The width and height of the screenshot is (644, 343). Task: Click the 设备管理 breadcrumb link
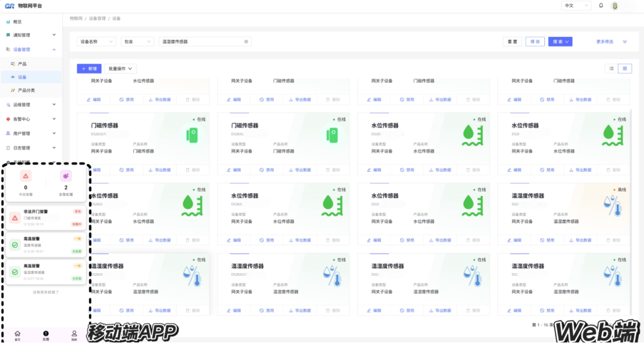tap(97, 18)
